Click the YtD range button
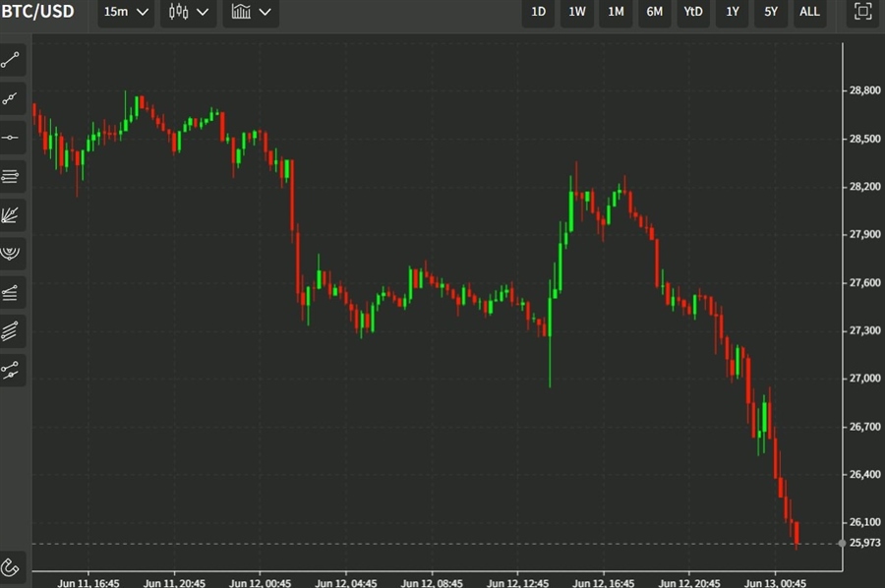This screenshot has width=885, height=588. pyautogui.click(x=693, y=12)
